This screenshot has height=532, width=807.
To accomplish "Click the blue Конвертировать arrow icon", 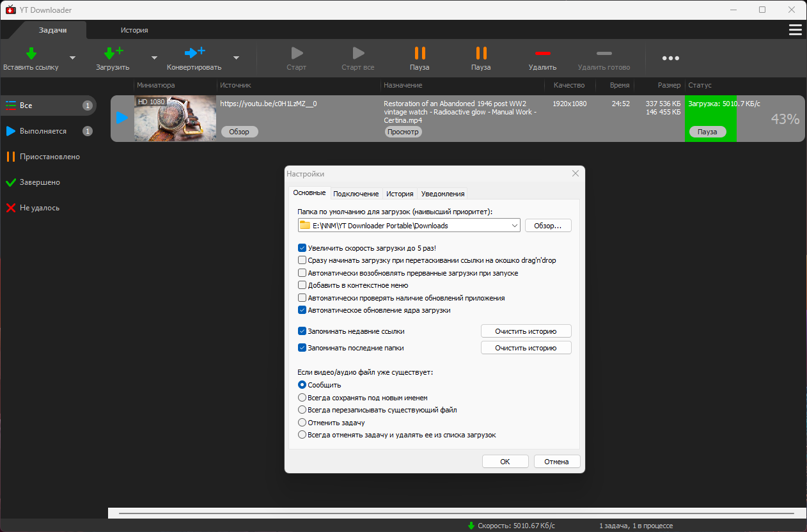I will click(x=194, y=53).
